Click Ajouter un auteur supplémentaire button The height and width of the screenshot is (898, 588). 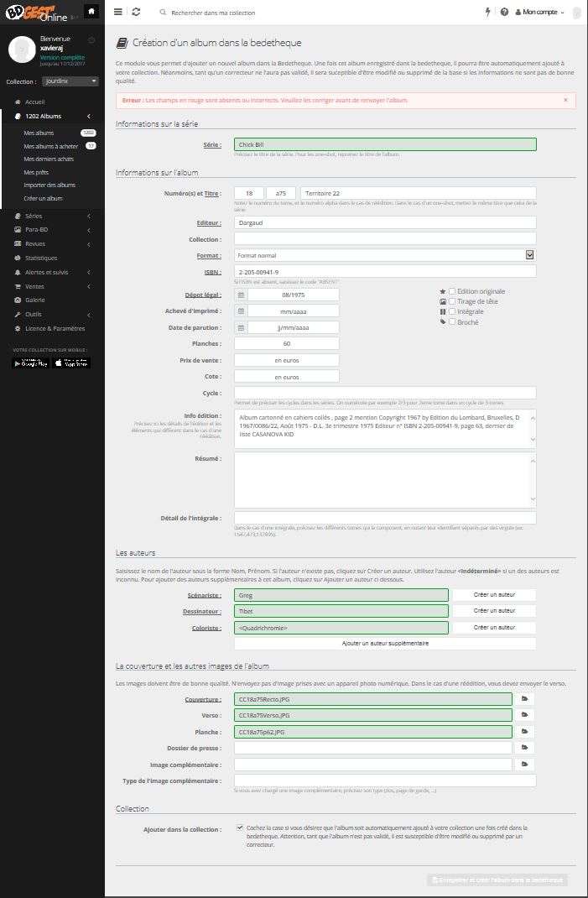click(385, 643)
